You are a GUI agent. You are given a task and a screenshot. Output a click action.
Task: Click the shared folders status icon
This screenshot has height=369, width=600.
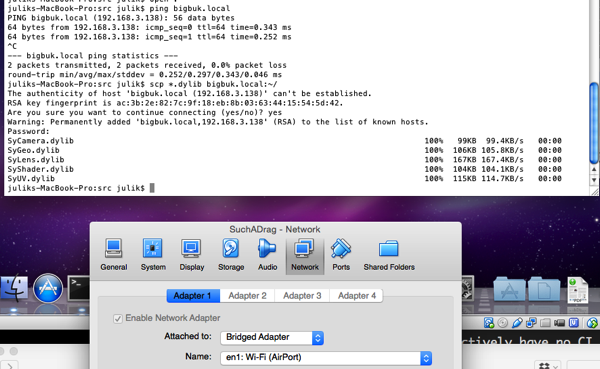pyautogui.click(x=545, y=323)
